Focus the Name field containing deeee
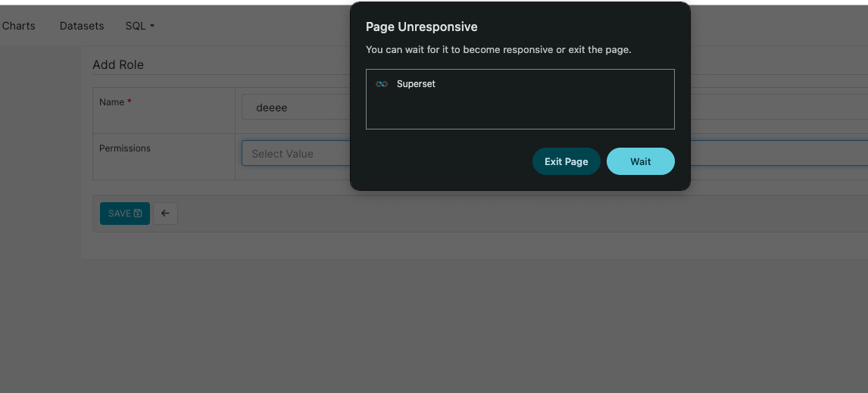Image resolution: width=868 pixels, height=393 pixels. pyautogui.click(x=295, y=108)
